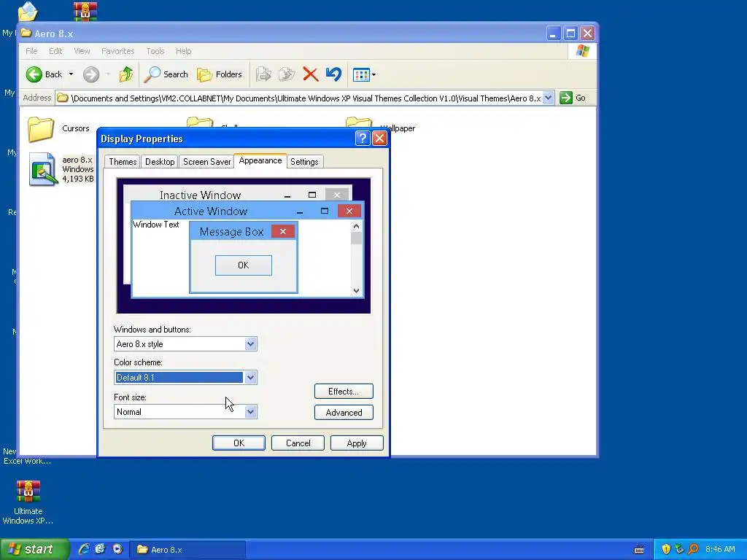Switch to the Desktop tab
Screen dimensions: 747x560
(x=160, y=161)
